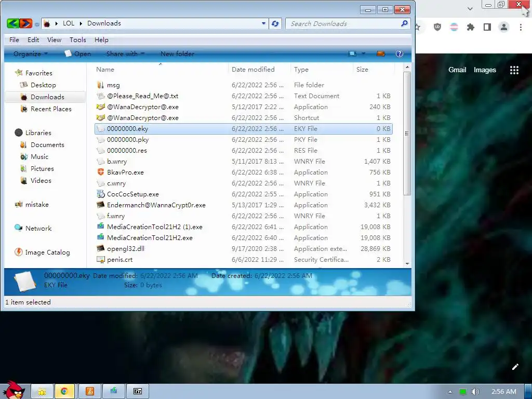Open the Images link in Chrome
Screen dimensions: 532x399
[x=485, y=70]
